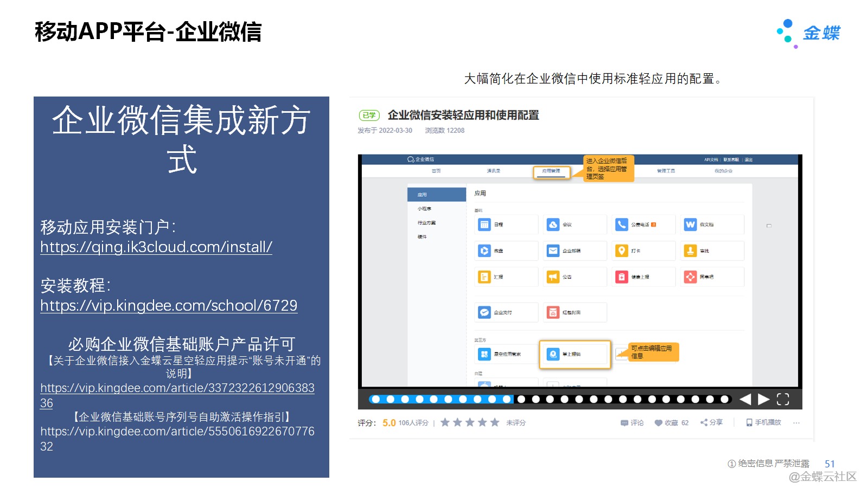Viewport: 868px width, 488px height.
Task: Click the 企业微信 logo in header
Action: (x=420, y=159)
